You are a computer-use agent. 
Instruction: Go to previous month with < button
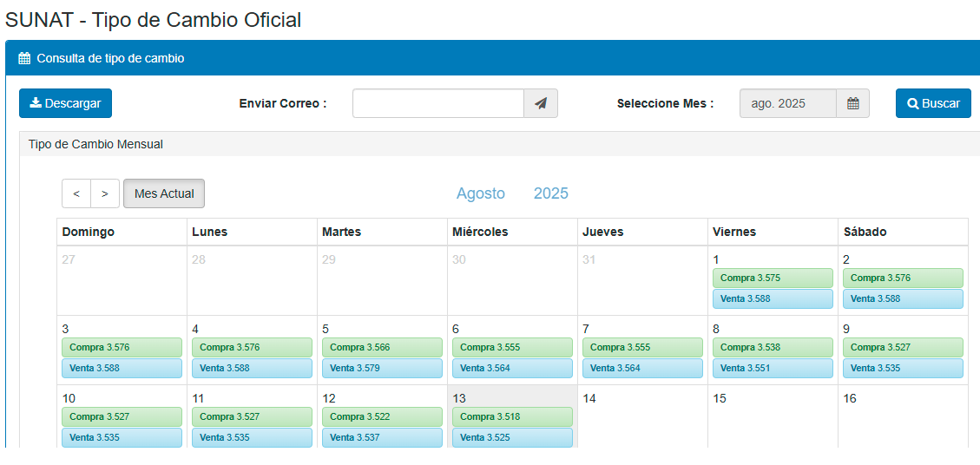click(76, 193)
